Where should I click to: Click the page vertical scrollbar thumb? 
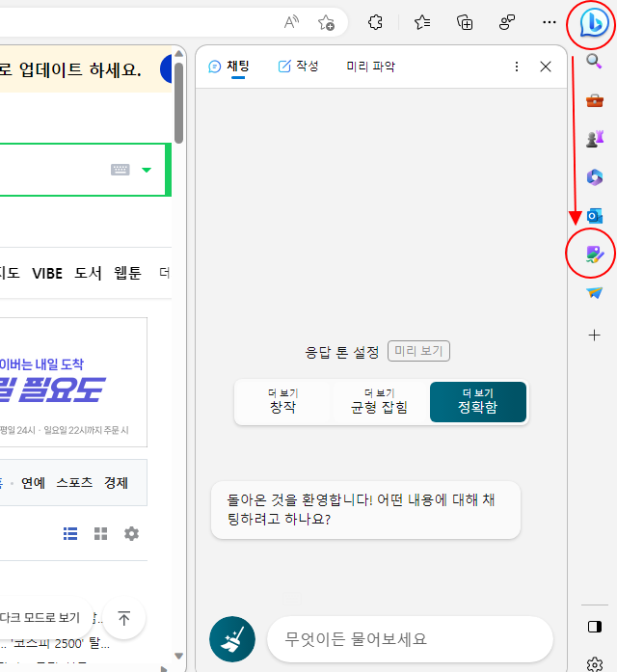(x=179, y=103)
